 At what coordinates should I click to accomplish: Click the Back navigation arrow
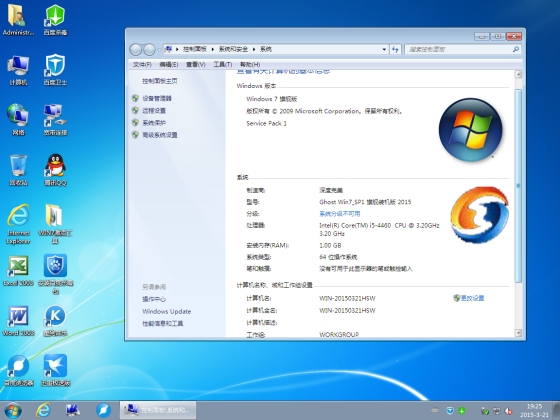(136, 49)
